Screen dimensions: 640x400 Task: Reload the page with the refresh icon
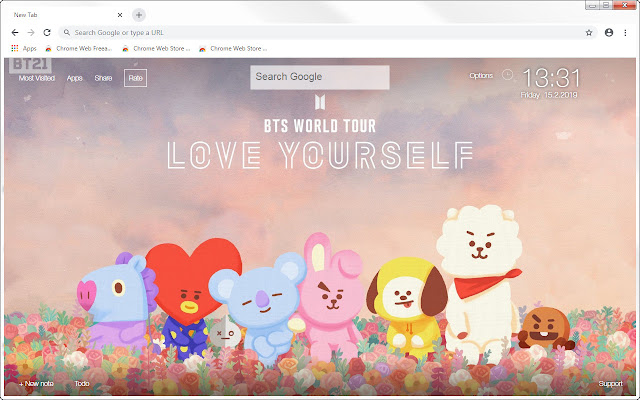[47, 33]
